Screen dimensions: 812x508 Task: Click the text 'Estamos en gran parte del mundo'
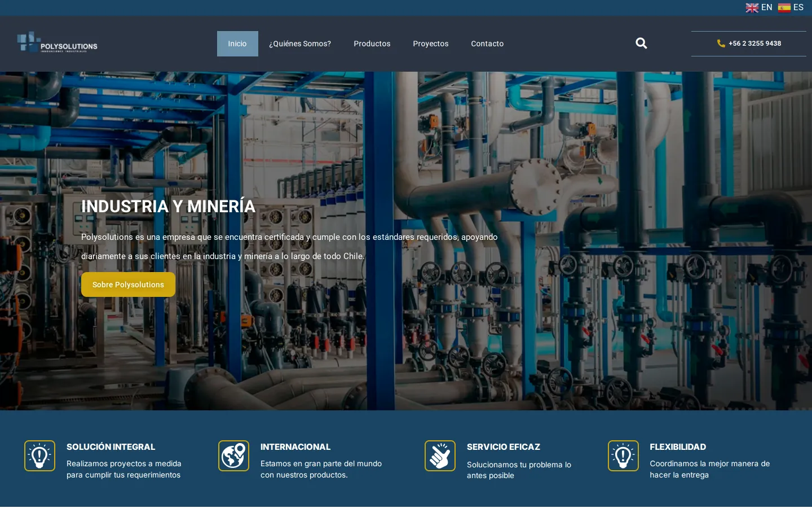(321, 463)
